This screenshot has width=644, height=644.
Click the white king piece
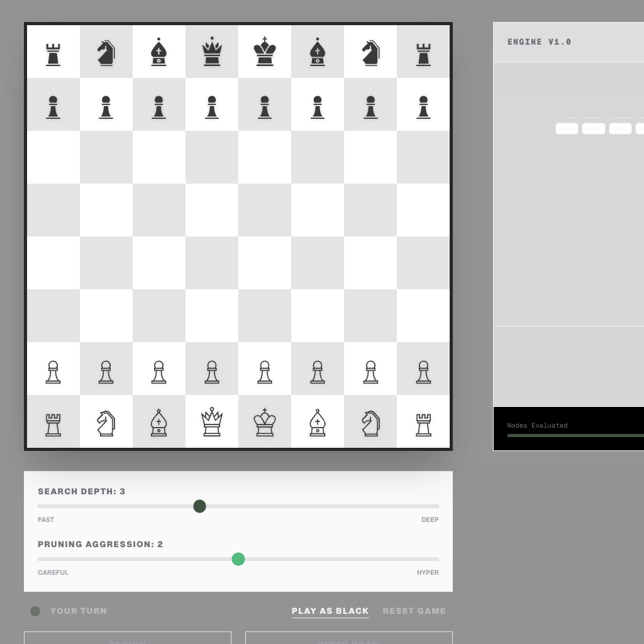pyautogui.click(x=265, y=421)
